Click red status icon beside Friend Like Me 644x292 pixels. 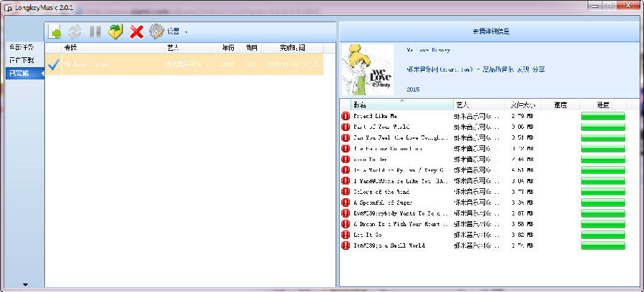pyautogui.click(x=346, y=116)
